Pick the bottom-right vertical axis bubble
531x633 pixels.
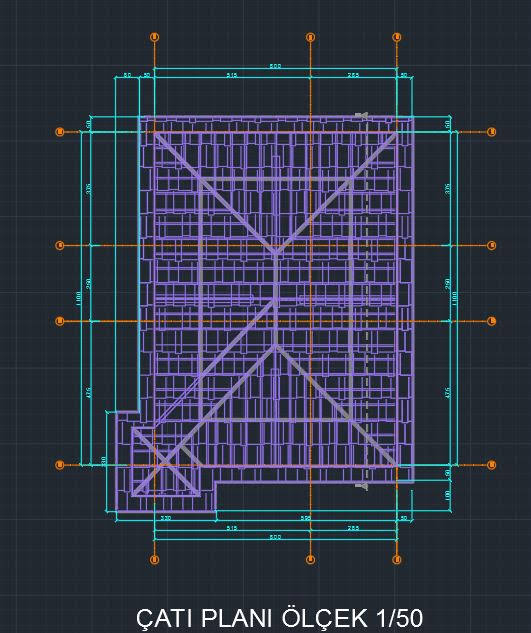pyautogui.click(x=397, y=560)
